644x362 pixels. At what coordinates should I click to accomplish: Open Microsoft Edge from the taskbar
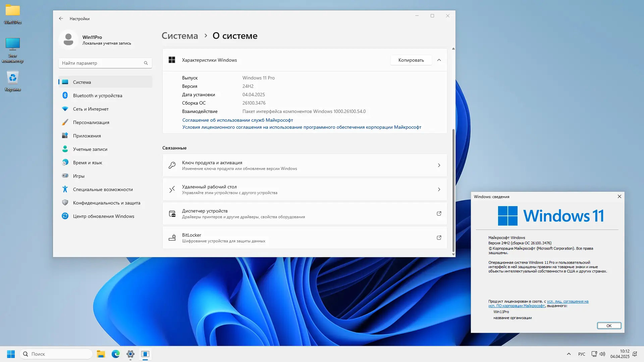(x=116, y=354)
